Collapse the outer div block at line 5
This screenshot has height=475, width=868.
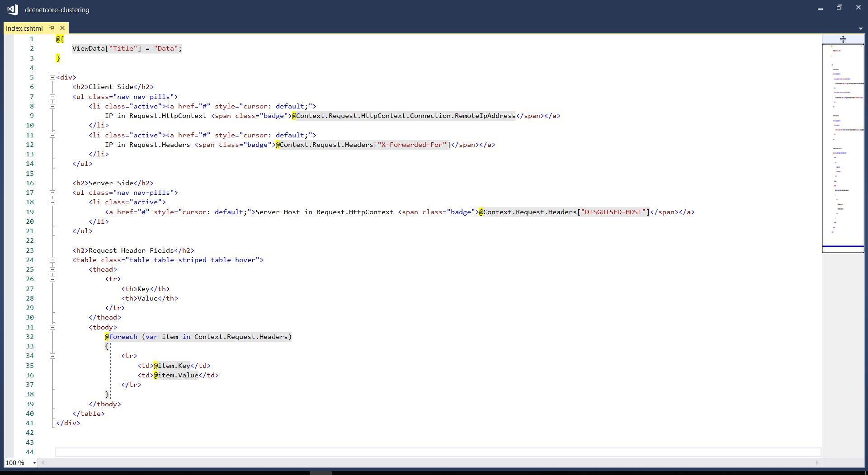point(52,77)
